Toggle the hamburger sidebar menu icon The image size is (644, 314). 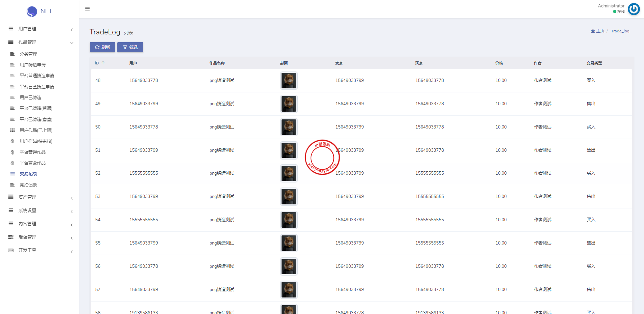pyautogui.click(x=87, y=9)
